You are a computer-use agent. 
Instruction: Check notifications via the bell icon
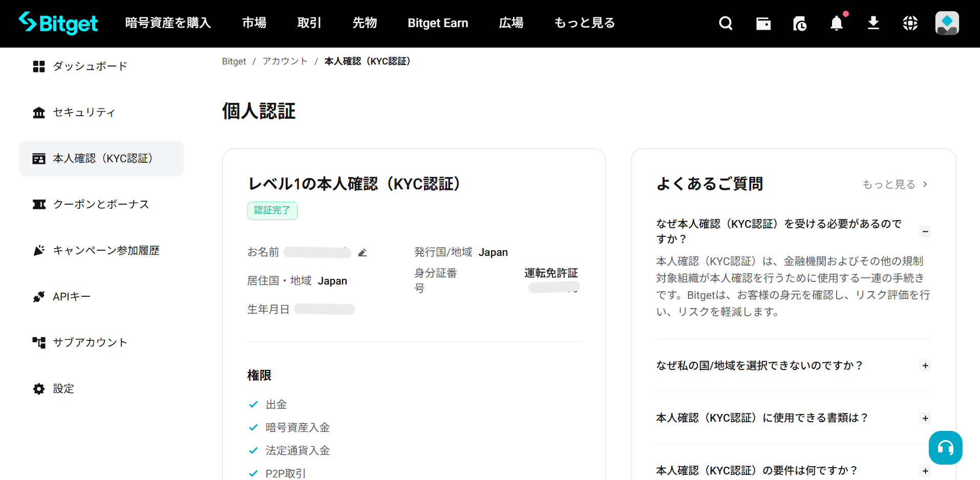836,24
